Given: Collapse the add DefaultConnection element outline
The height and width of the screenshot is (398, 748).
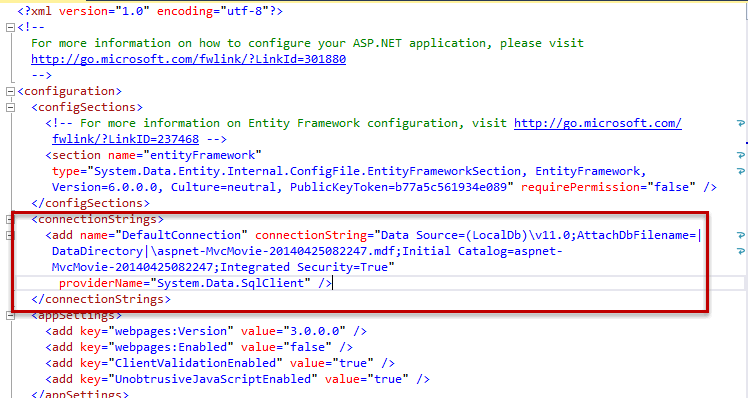Looking at the screenshot, I should pyautogui.click(x=10, y=235).
